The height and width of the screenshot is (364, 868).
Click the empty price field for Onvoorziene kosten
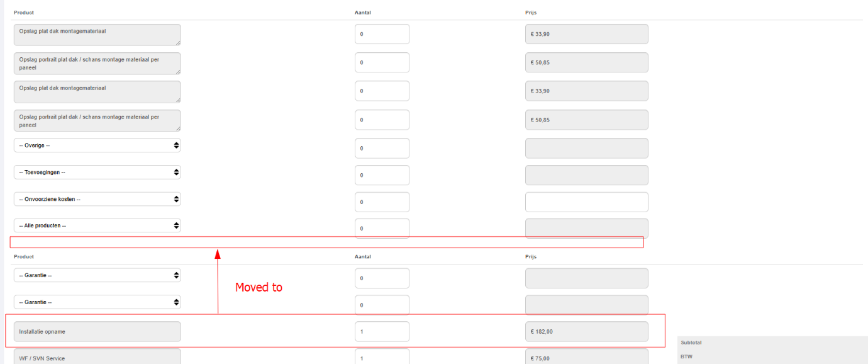tap(586, 202)
